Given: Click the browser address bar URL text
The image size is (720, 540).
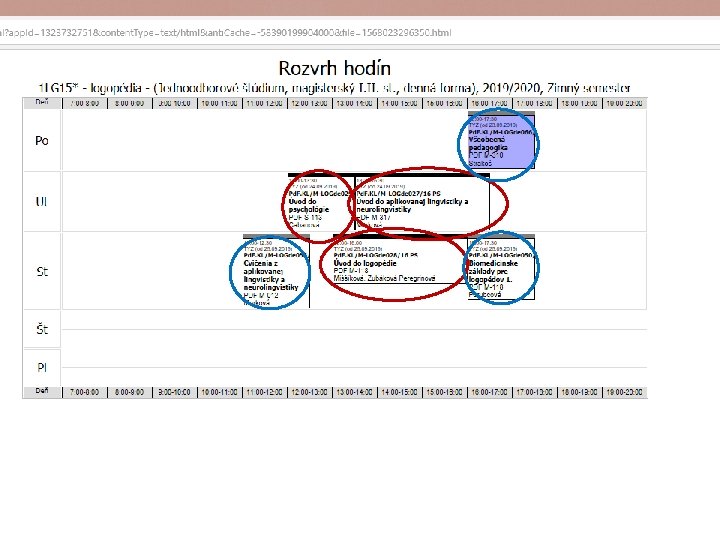Looking at the screenshot, I should click(226, 33).
